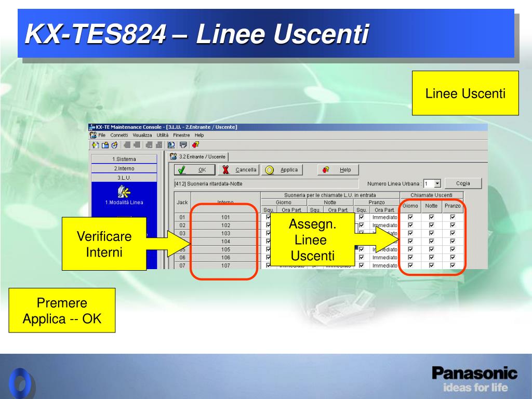Click the fourth greyed-out transfer icon in the toolbar
Screen dimensions: 532x399
[x=159, y=145]
